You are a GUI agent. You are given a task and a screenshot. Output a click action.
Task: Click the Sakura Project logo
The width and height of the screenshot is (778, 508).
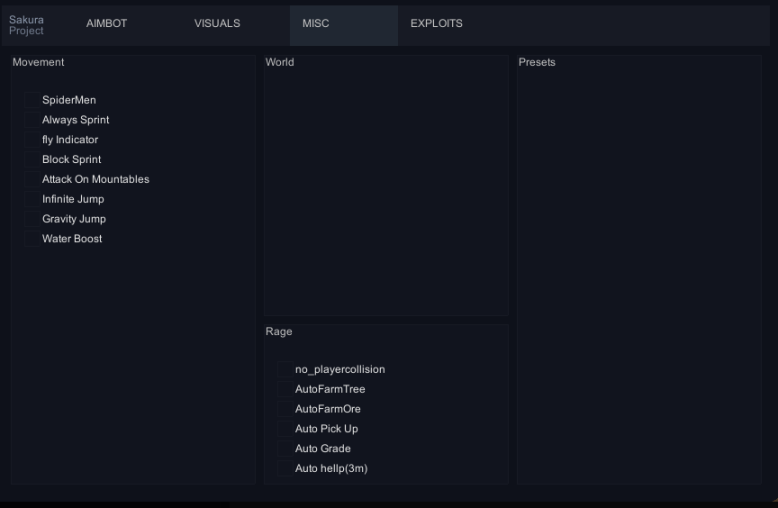[x=27, y=25]
